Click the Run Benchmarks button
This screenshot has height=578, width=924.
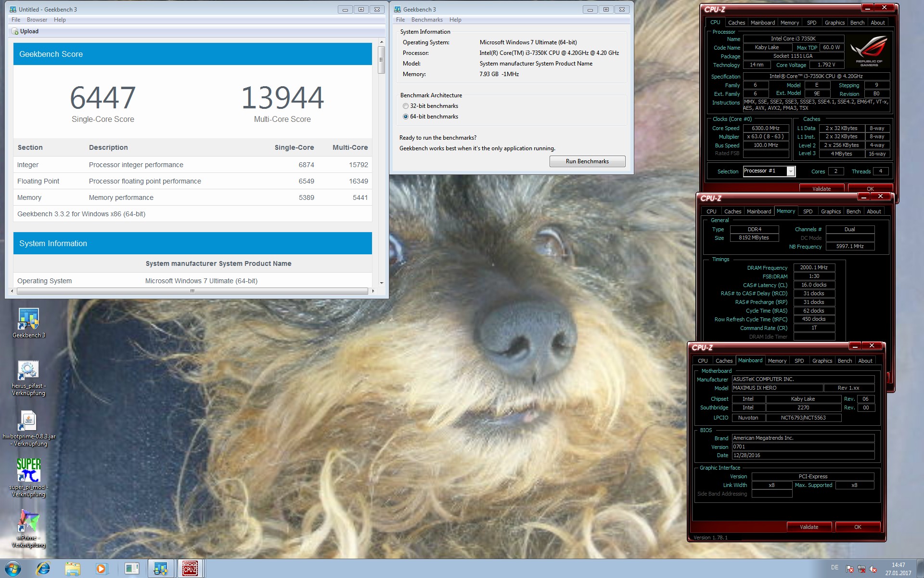tap(587, 161)
